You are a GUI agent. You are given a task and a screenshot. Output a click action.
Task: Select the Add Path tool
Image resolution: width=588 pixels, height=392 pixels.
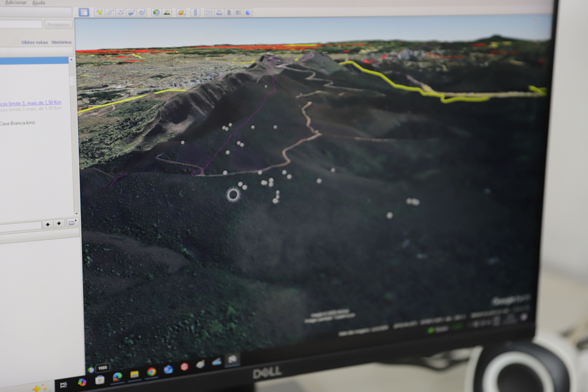coord(121,12)
